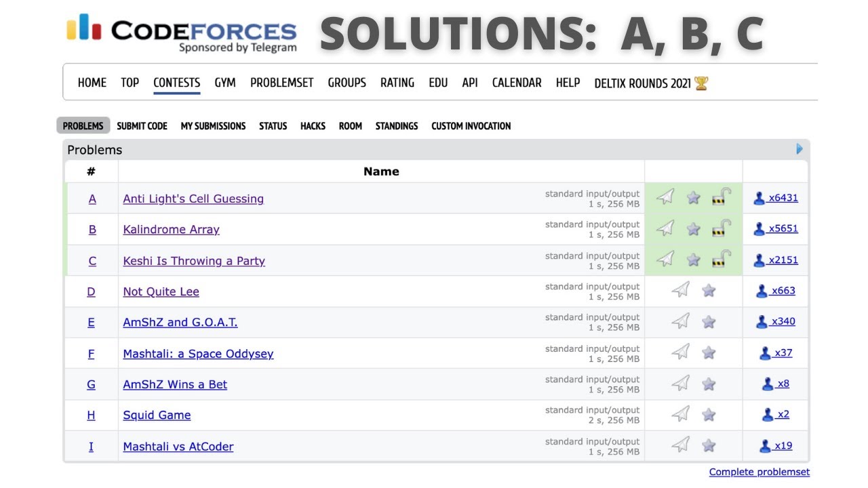This screenshot has height=488, width=868.
Task: Star Mashtali: a Space Oddysey problem
Action: click(x=709, y=352)
